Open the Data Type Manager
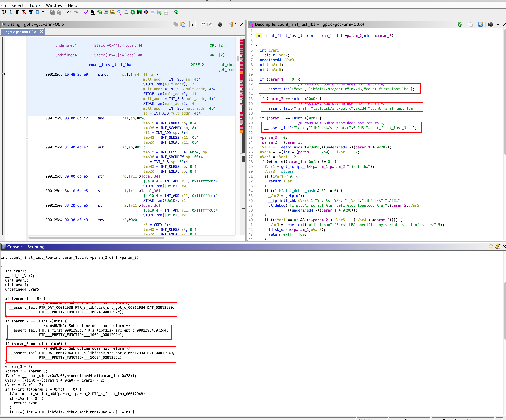This screenshot has width=506, height=420. 113,12
